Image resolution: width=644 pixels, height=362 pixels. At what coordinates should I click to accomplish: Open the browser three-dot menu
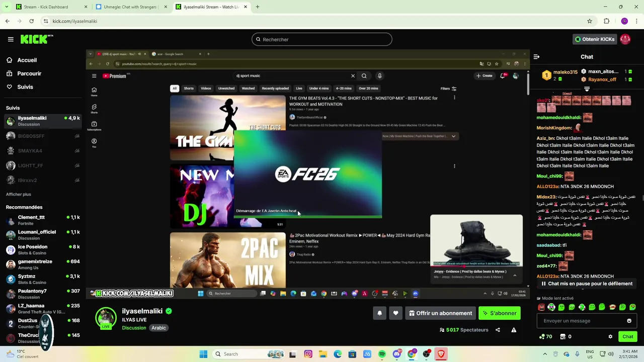[x=637, y=21]
